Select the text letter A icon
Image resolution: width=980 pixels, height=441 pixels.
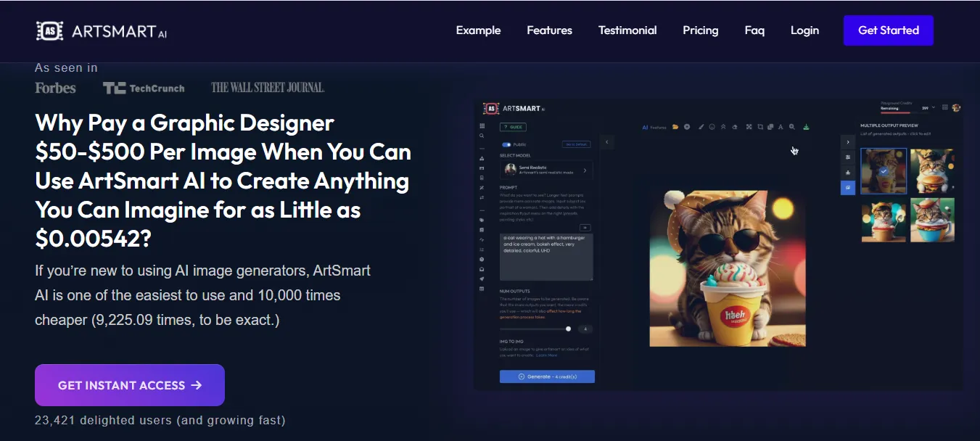tap(781, 127)
